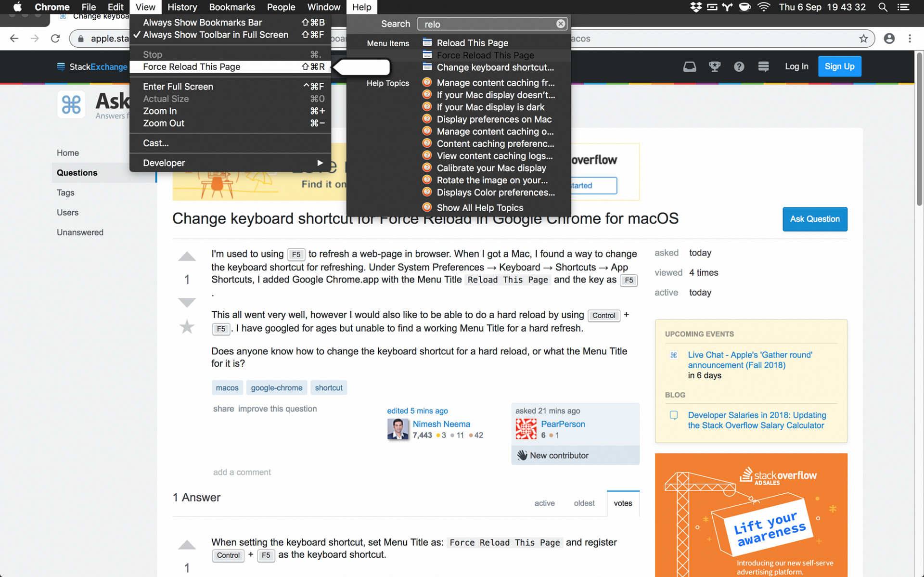Click the oldest tab in answers section

[584, 502]
